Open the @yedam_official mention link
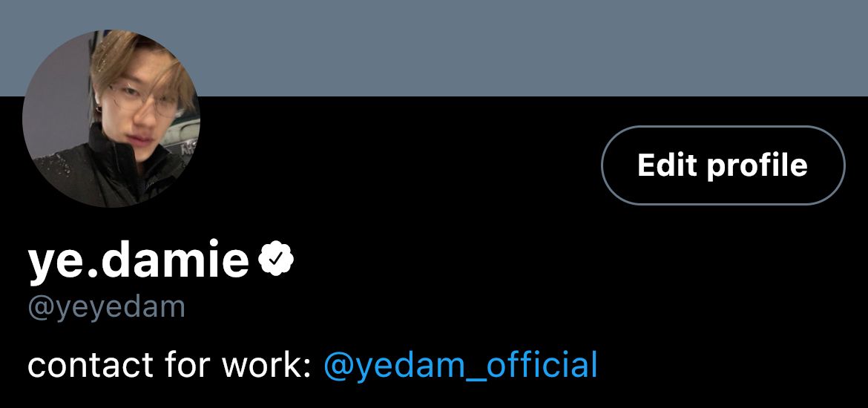This screenshot has width=868, height=408. (460, 366)
